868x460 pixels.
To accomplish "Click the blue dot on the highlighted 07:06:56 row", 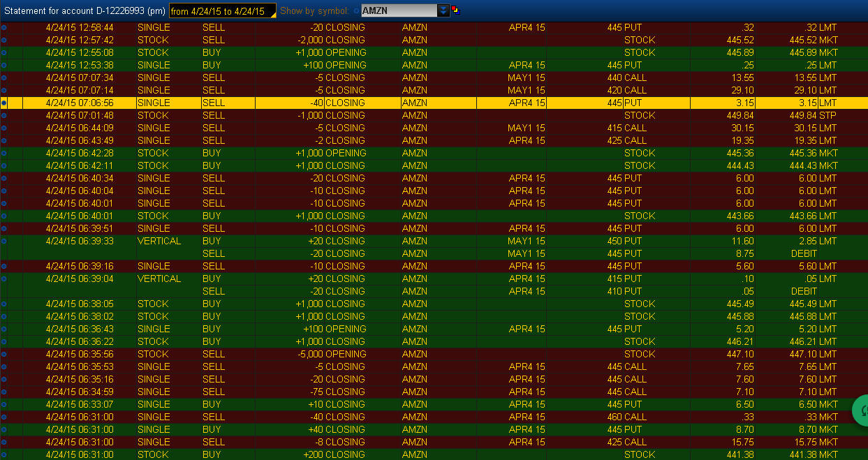I will 3,103.
